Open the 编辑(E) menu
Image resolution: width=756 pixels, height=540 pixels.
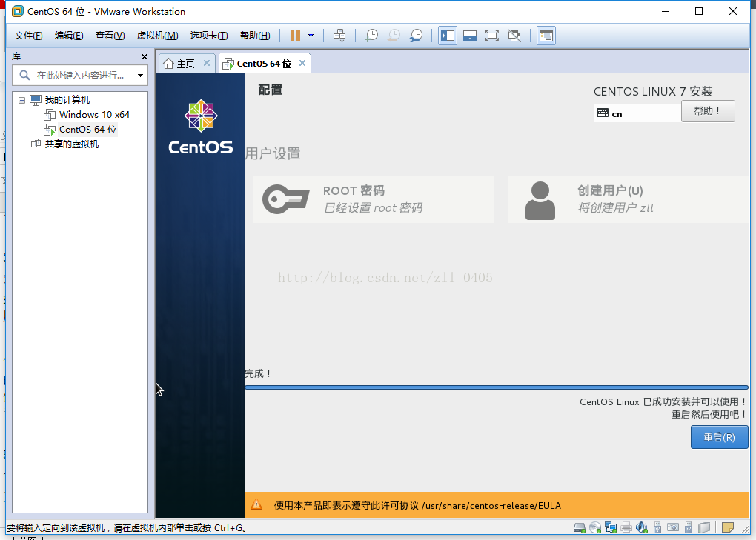pos(69,35)
